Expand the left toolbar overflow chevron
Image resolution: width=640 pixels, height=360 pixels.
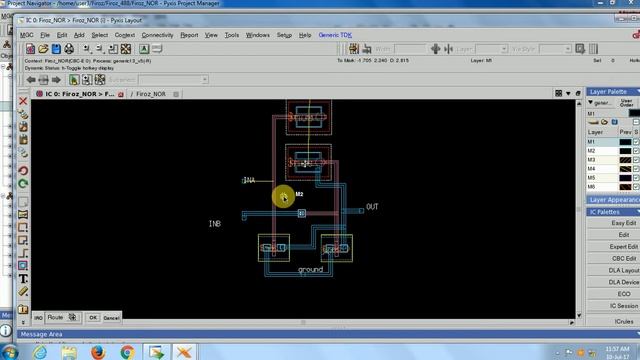(x=23, y=322)
